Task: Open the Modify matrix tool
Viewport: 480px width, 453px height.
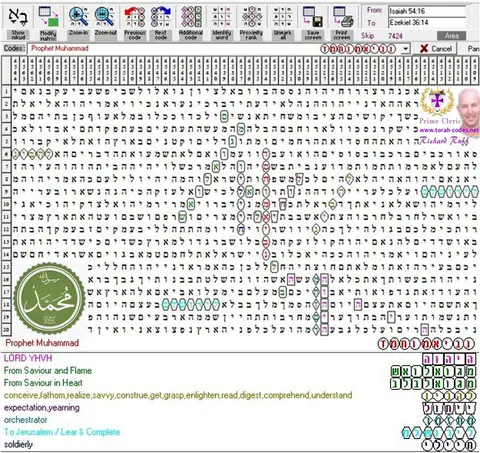Action: (x=48, y=17)
